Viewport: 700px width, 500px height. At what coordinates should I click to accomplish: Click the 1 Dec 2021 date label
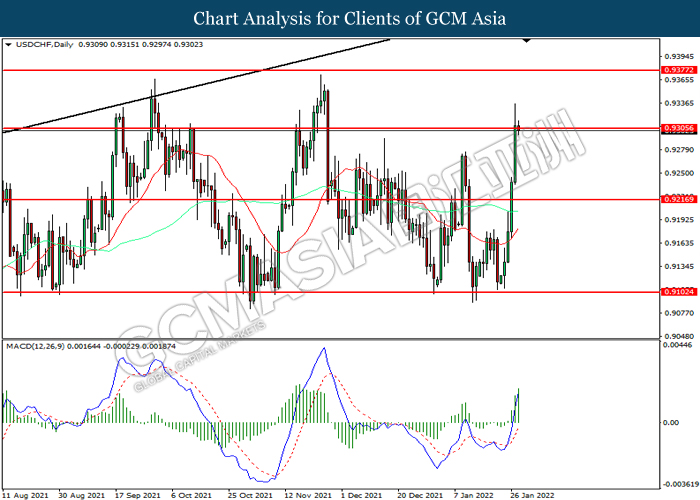tap(362, 496)
